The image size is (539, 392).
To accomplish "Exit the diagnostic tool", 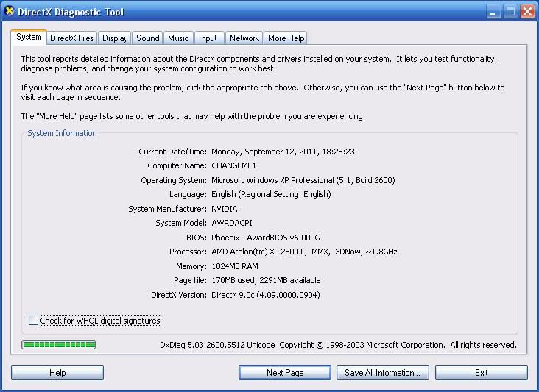I will [482, 373].
